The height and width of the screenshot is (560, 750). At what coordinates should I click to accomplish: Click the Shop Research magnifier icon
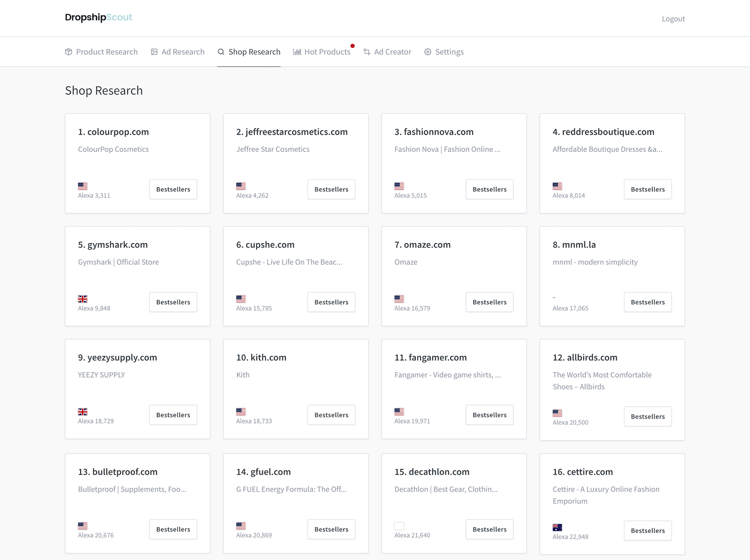coord(221,52)
